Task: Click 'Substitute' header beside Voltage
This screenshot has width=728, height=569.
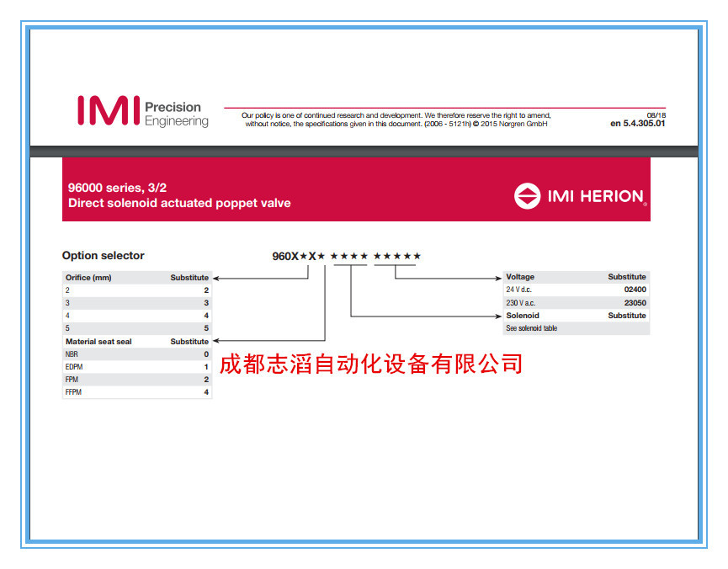Action: [627, 276]
